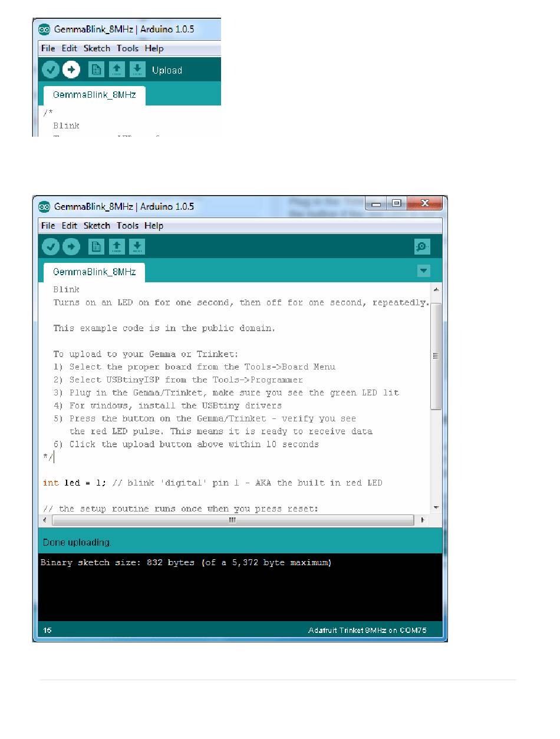
Task: Click '5) Press the button on the Gemma/Trinket' line
Action: 205,418
